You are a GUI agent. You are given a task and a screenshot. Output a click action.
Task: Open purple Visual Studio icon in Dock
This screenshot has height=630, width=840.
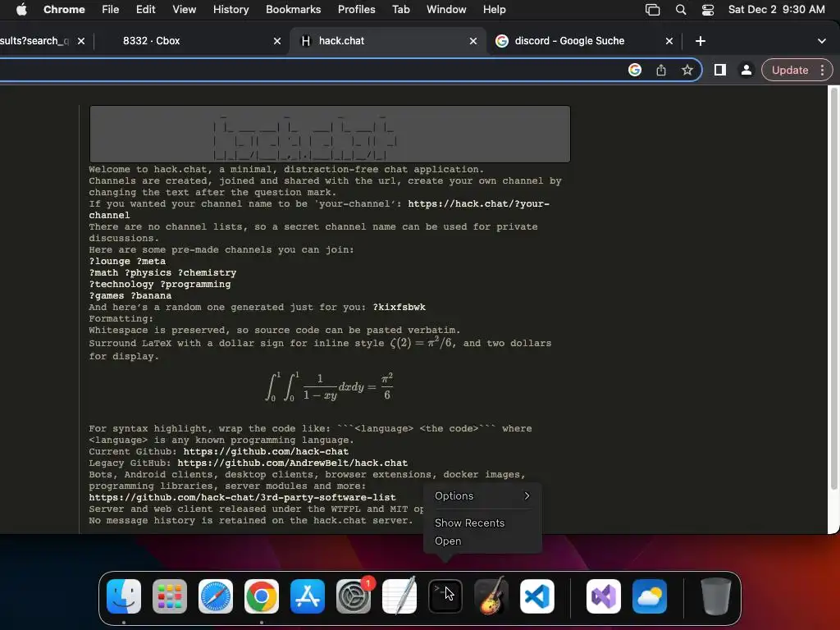coord(604,596)
